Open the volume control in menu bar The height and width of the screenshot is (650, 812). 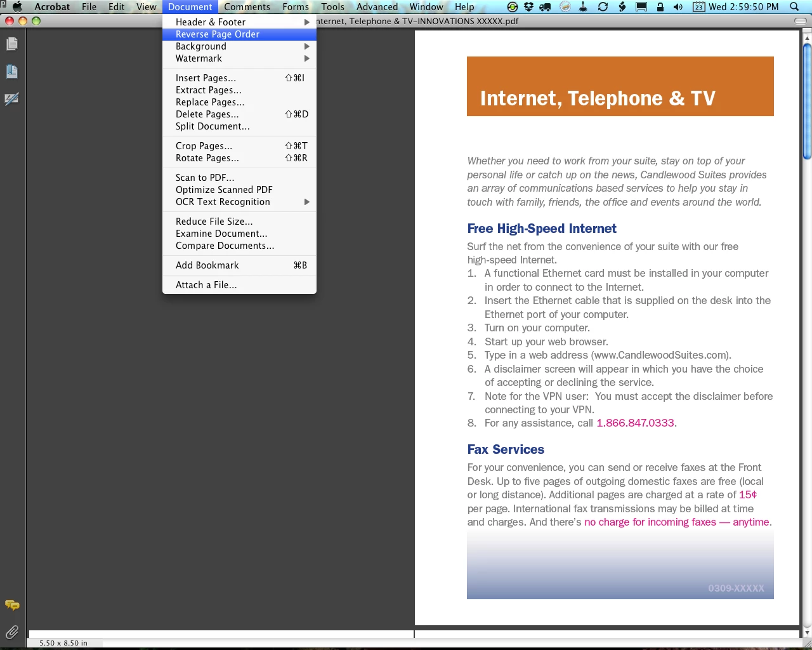click(678, 6)
